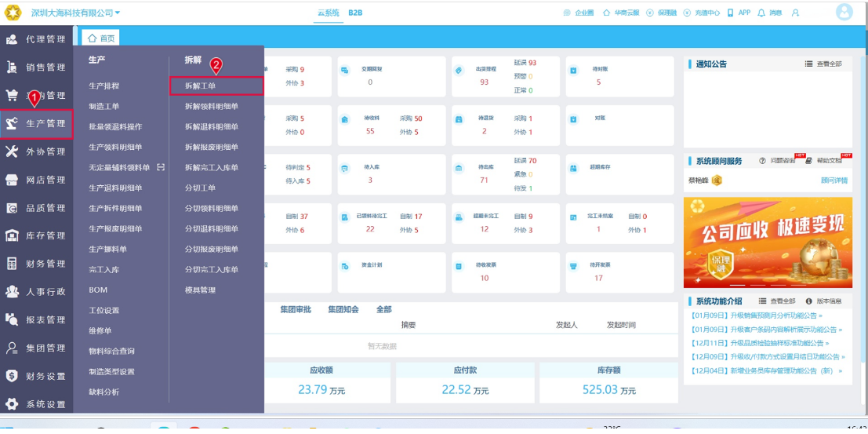Image resolution: width=868 pixels, height=434 pixels.
Task: Switch to the 全部 approvals tab
Action: tap(384, 310)
